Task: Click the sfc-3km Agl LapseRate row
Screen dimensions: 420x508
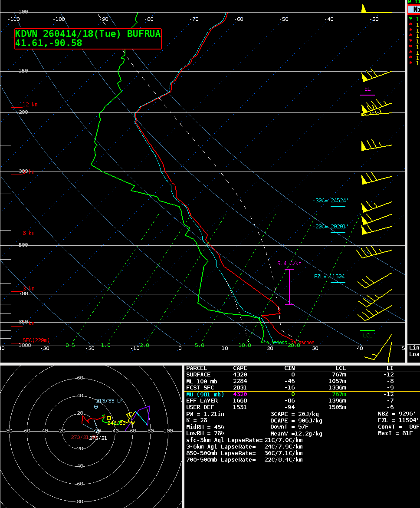Action: coord(244,440)
